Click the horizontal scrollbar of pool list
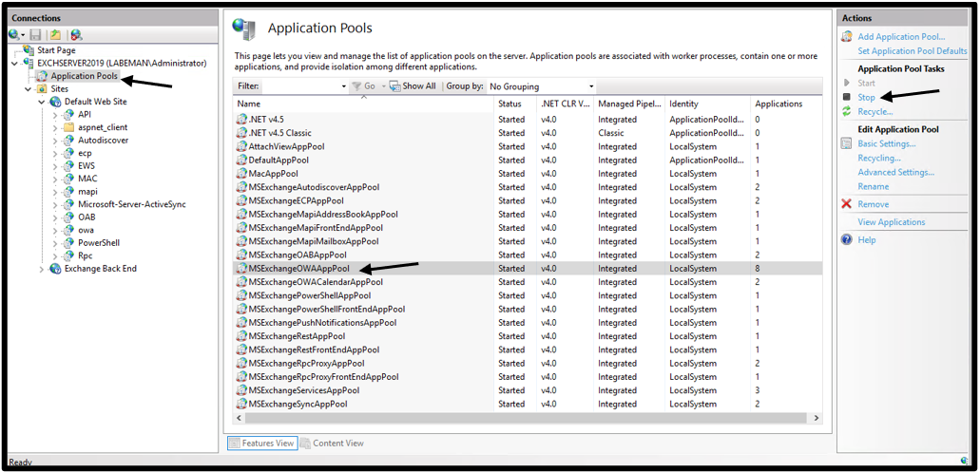The height and width of the screenshot is (472, 980). (528, 417)
